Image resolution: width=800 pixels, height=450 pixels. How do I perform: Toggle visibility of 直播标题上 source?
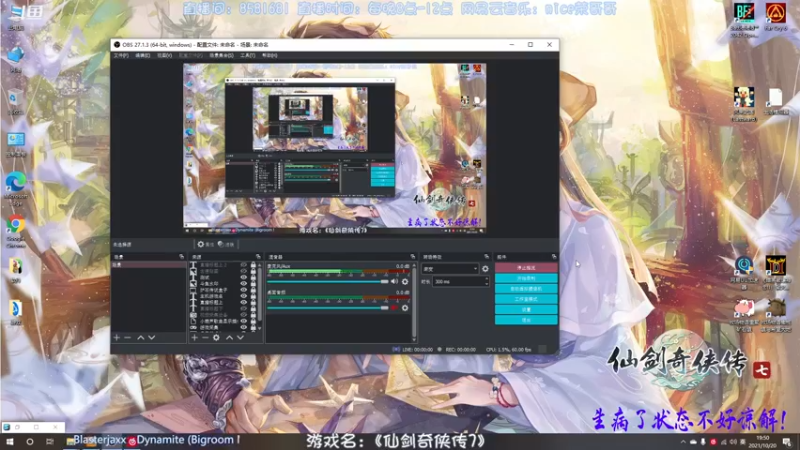tap(243, 303)
